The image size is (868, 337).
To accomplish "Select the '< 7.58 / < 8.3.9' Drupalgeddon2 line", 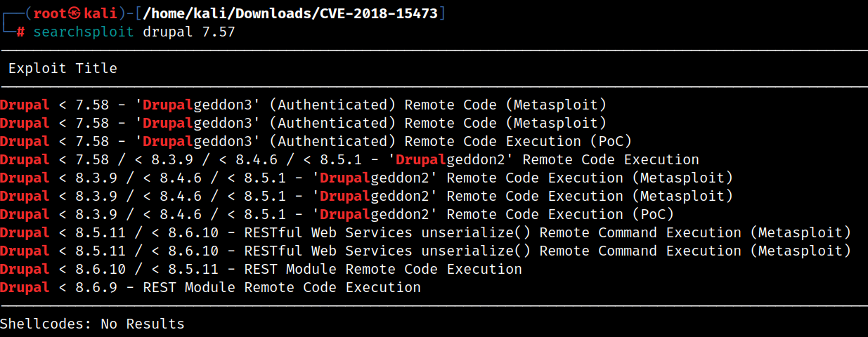I will point(349,159).
